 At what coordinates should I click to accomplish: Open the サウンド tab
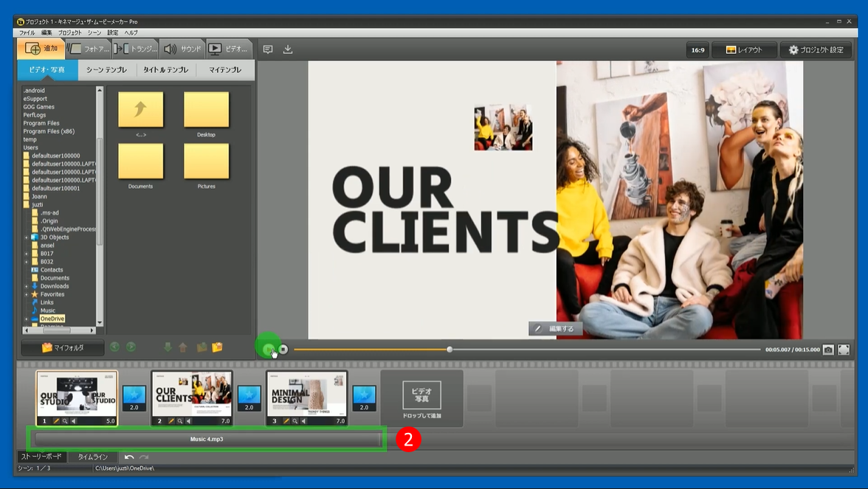click(182, 49)
